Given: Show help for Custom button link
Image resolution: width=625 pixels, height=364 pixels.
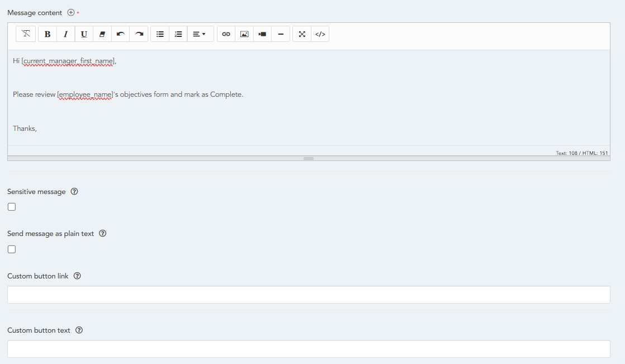Looking at the screenshot, I should point(77,276).
